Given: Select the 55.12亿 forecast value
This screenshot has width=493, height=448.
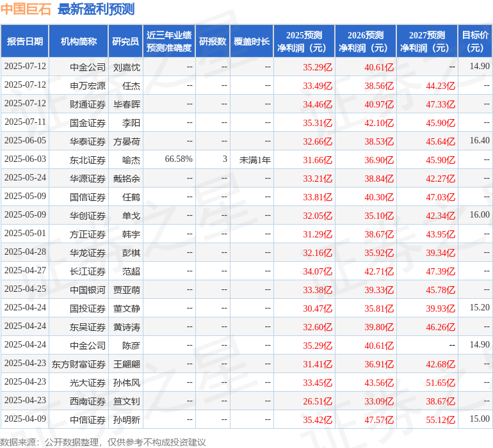Looking at the screenshot, I should coord(440,420).
